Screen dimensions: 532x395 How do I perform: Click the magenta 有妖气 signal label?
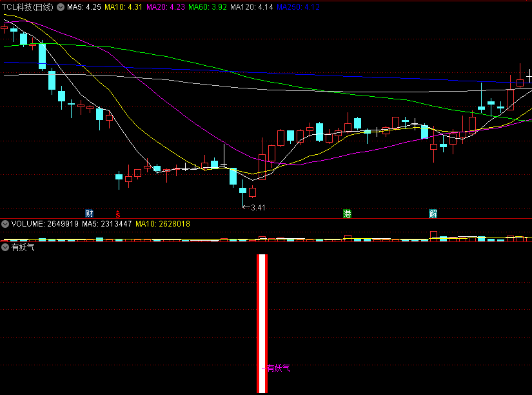278,368
